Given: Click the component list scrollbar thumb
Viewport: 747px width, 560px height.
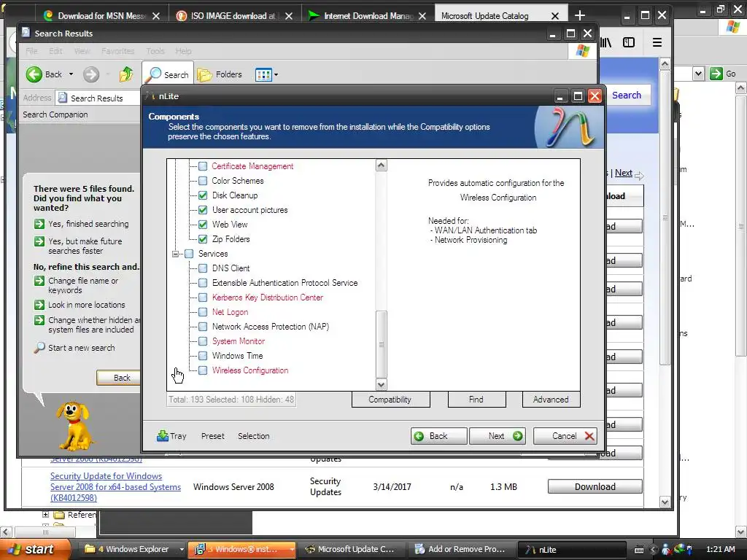Looking at the screenshot, I should click(381, 344).
